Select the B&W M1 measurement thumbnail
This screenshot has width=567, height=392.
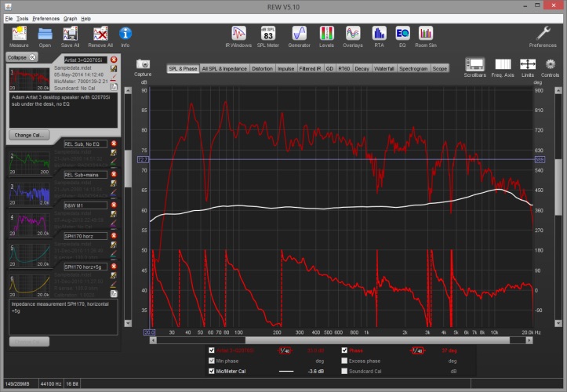[29, 224]
